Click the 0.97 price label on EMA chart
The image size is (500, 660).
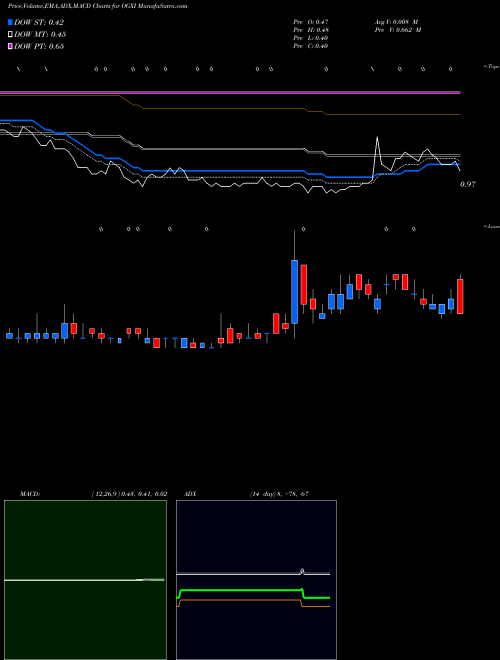tap(468, 184)
